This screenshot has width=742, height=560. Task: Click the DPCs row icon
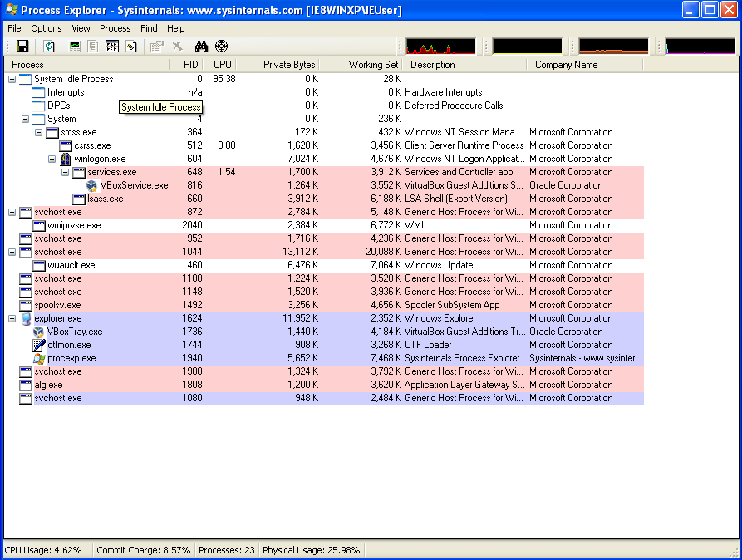point(39,106)
